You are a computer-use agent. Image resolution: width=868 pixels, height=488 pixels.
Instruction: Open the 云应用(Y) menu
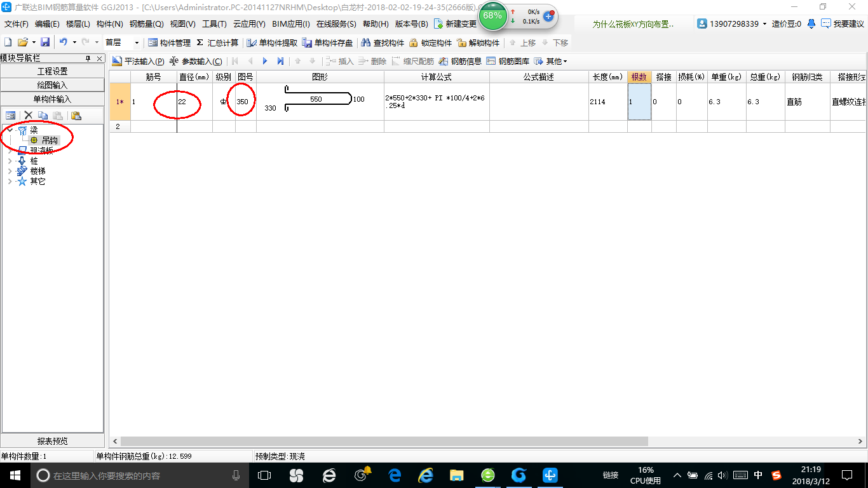point(249,24)
